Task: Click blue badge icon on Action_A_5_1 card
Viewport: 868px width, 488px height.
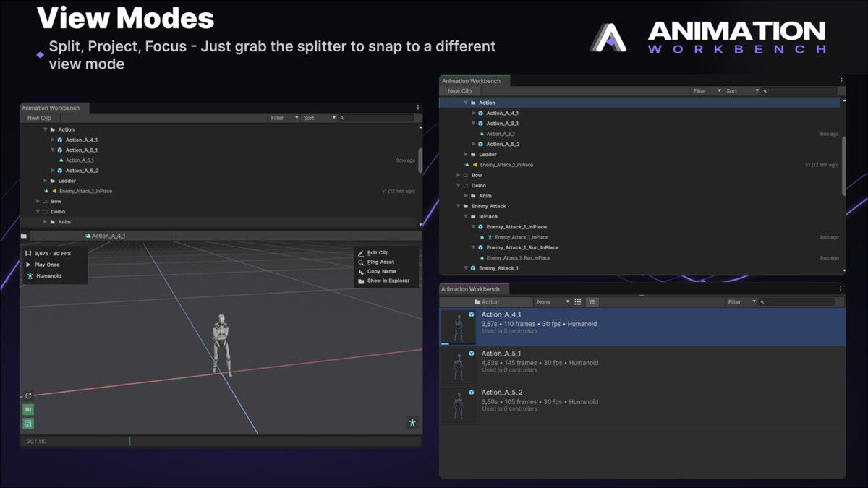Action: click(x=471, y=354)
